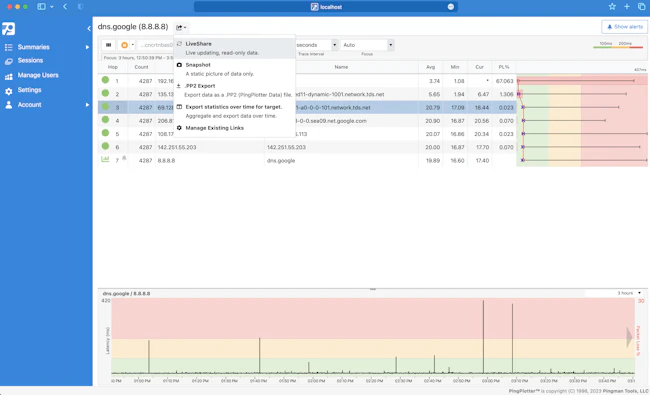Click the small bell icon on hop 7
Image resolution: width=650 pixels, height=395 pixels.
tap(124, 158)
